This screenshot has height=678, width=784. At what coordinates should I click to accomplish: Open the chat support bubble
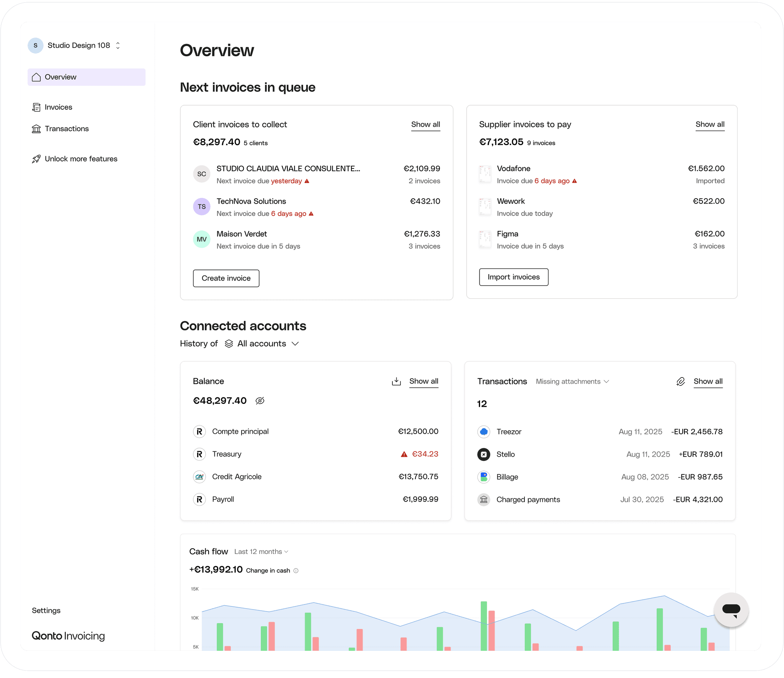pyautogui.click(x=731, y=609)
